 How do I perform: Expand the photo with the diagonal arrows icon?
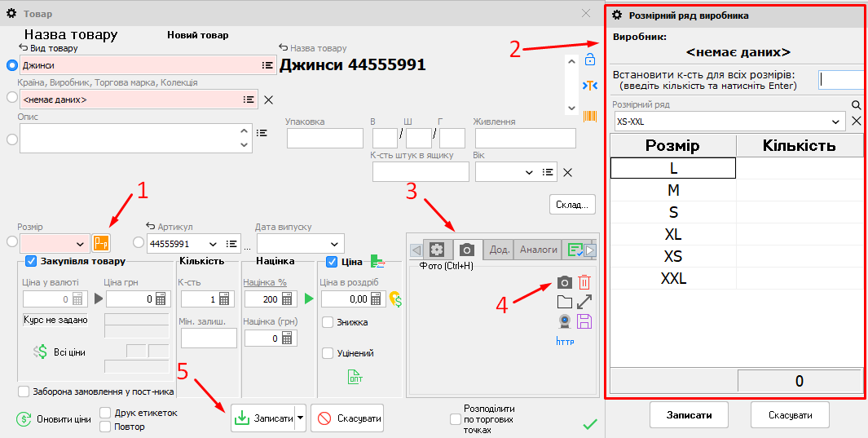coord(584,302)
